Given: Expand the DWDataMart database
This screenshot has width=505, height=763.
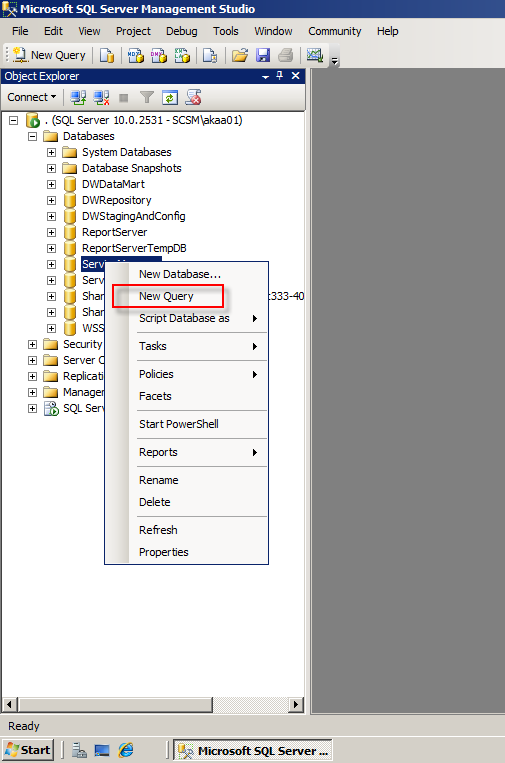Looking at the screenshot, I should pyautogui.click(x=52, y=184).
